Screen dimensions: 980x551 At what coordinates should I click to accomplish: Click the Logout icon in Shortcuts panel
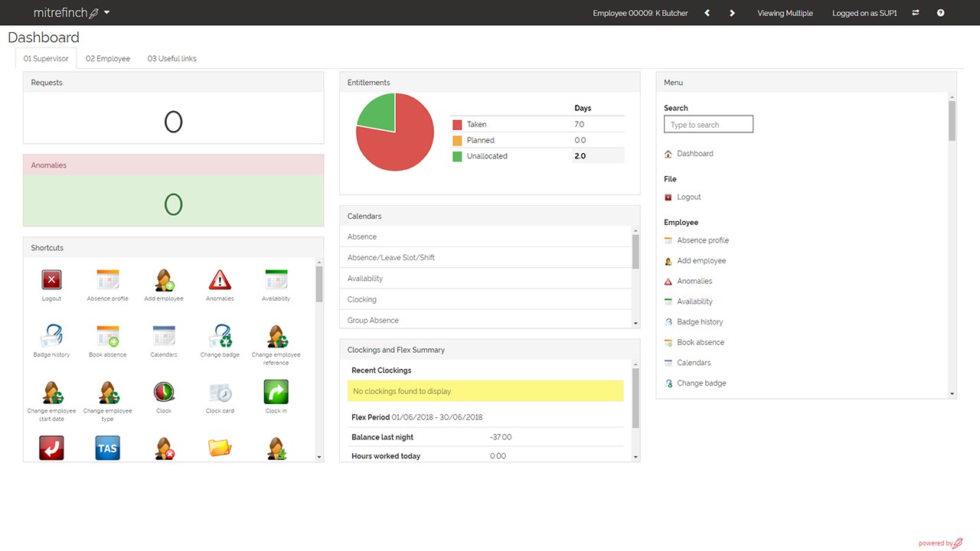click(51, 279)
